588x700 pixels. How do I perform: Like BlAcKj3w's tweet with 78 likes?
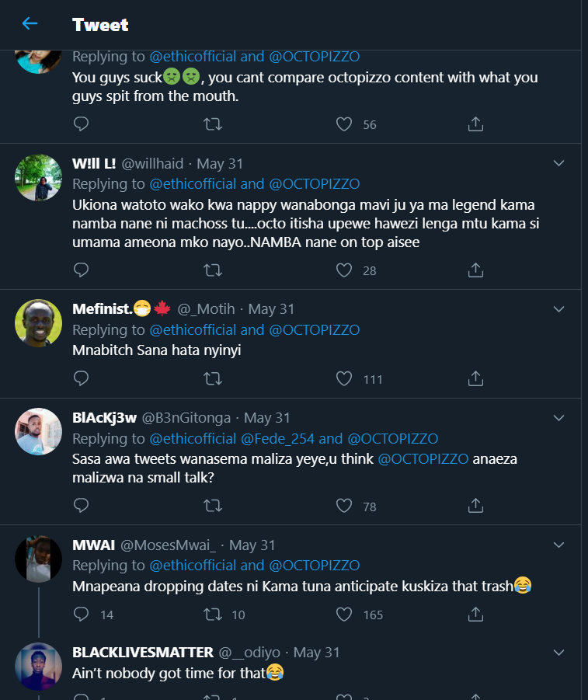click(x=344, y=506)
